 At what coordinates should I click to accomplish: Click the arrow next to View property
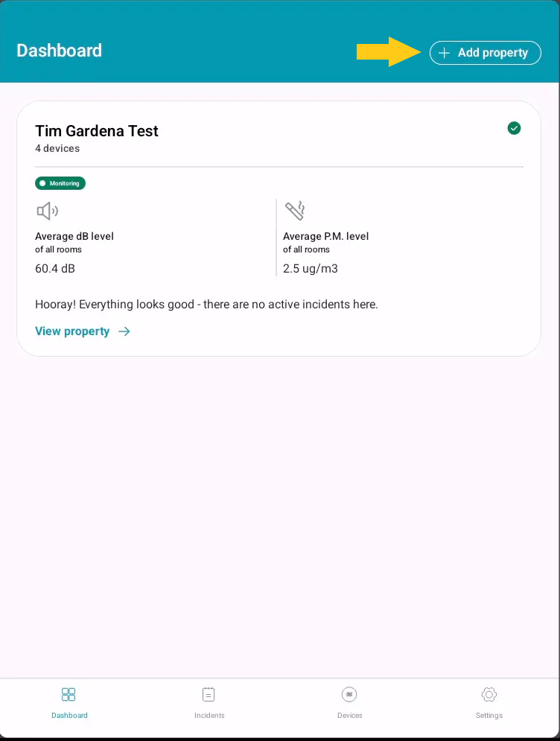[124, 331]
